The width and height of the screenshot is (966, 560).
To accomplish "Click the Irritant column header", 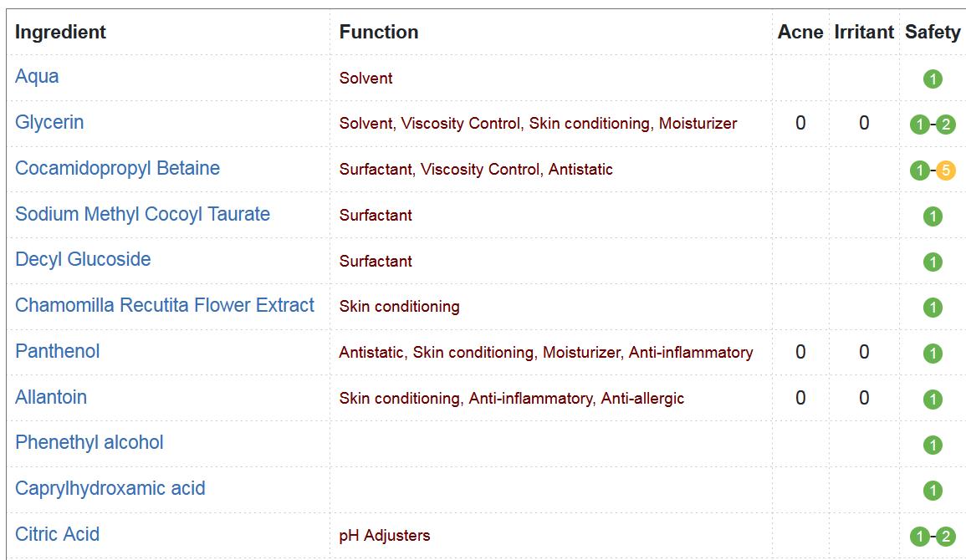I will click(864, 32).
